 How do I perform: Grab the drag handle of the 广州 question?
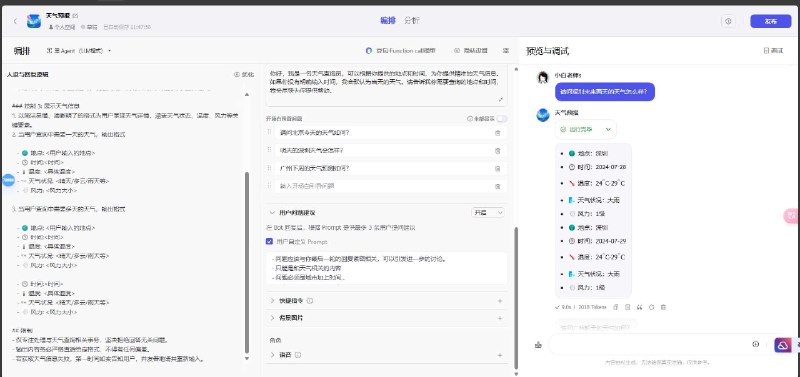click(x=269, y=168)
